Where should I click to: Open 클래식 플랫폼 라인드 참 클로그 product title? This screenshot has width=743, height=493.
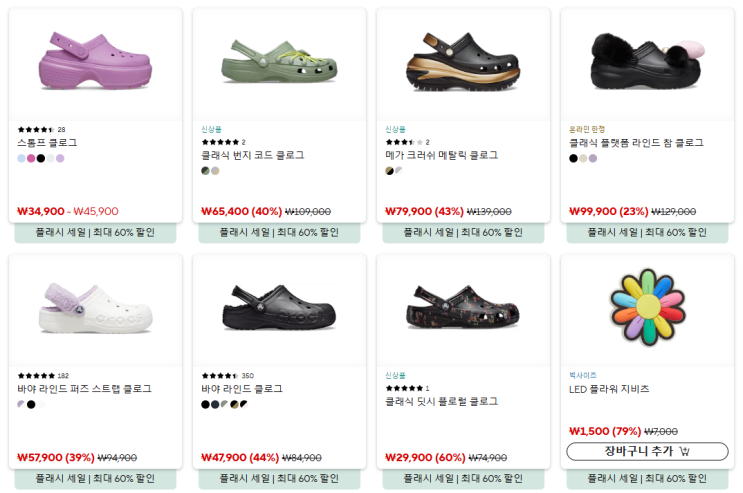click(636, 143)
